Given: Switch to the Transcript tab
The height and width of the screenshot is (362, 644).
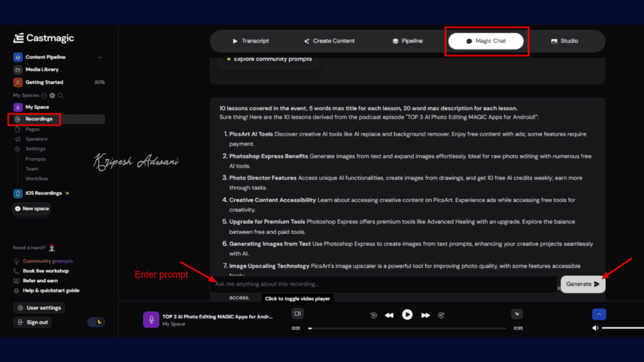Looking at the screenshot, I should coord(252,40).
